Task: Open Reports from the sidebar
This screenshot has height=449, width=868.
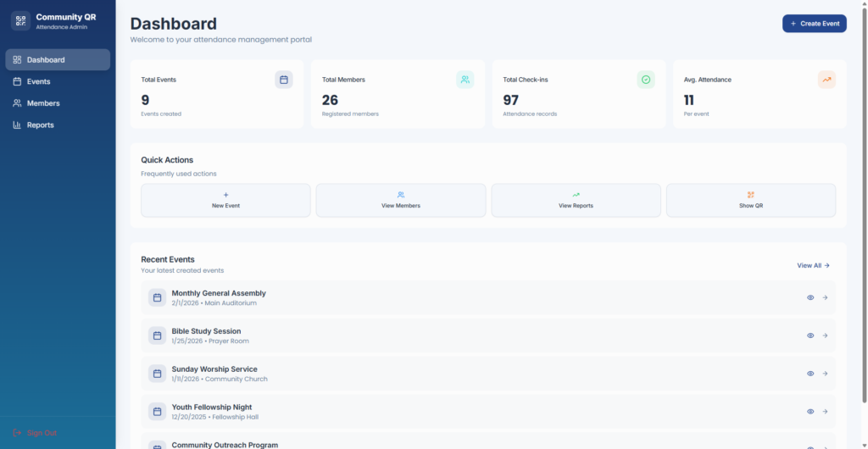Action: (x=40, y=125)
